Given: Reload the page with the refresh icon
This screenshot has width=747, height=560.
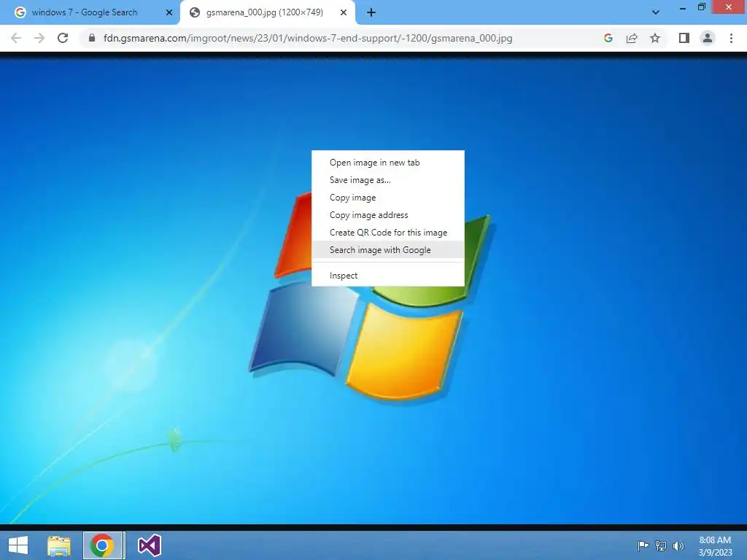Looking at the screenshot, I should click(63, 38).
